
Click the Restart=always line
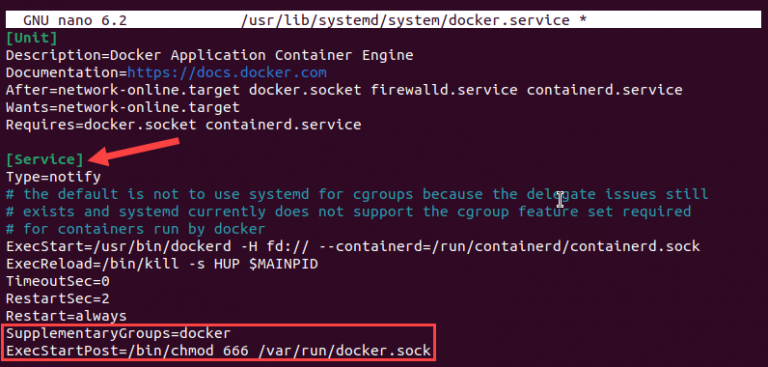[66, 316]
